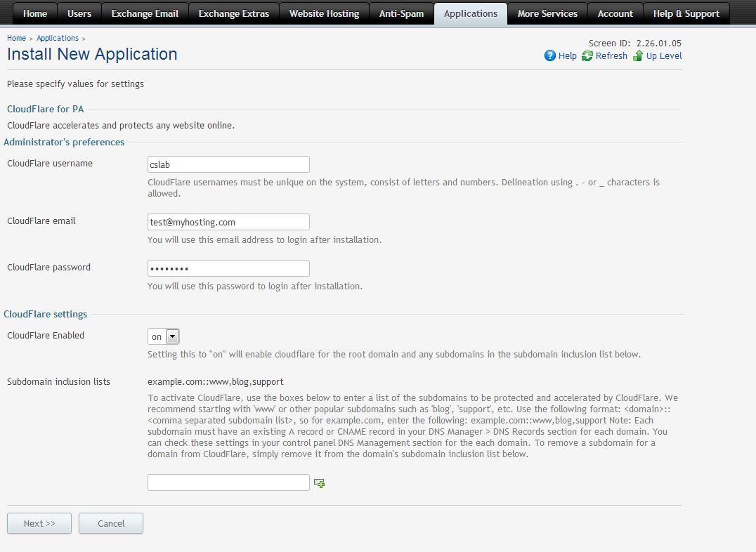This screenshot has width=756, height=552.
Task: Click the Cancel button
Action: [111, 523]
